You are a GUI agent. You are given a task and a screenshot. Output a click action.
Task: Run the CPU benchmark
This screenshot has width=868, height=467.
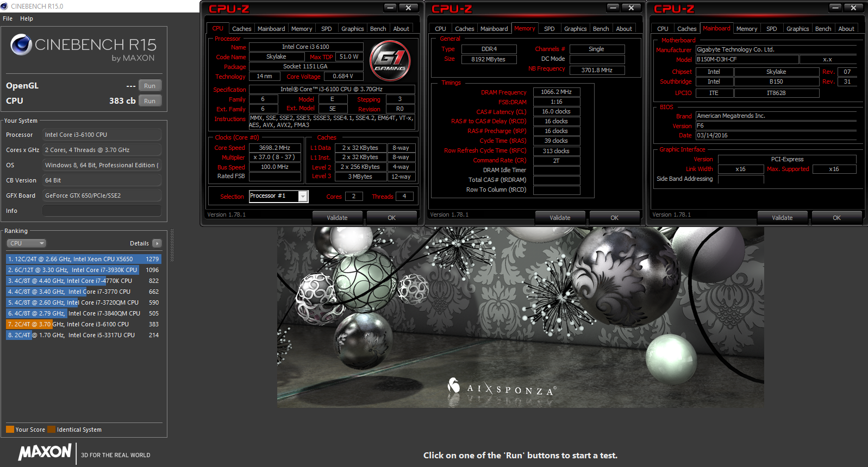coord(150,101)
